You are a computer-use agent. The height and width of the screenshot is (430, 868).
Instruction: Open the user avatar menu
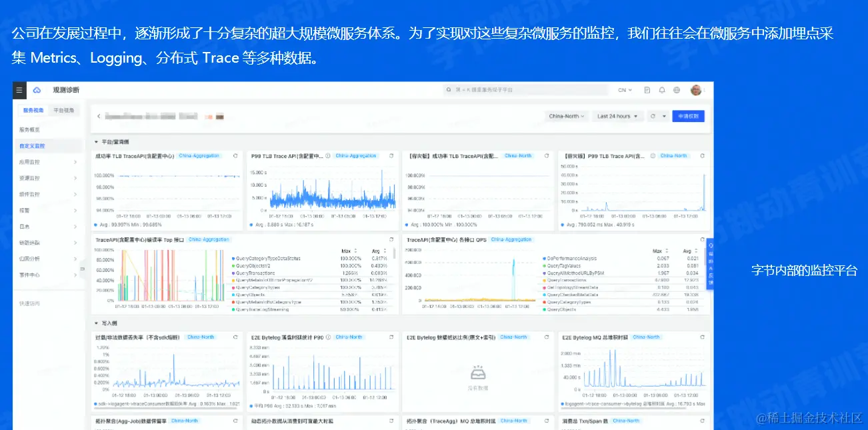[697, 90]
